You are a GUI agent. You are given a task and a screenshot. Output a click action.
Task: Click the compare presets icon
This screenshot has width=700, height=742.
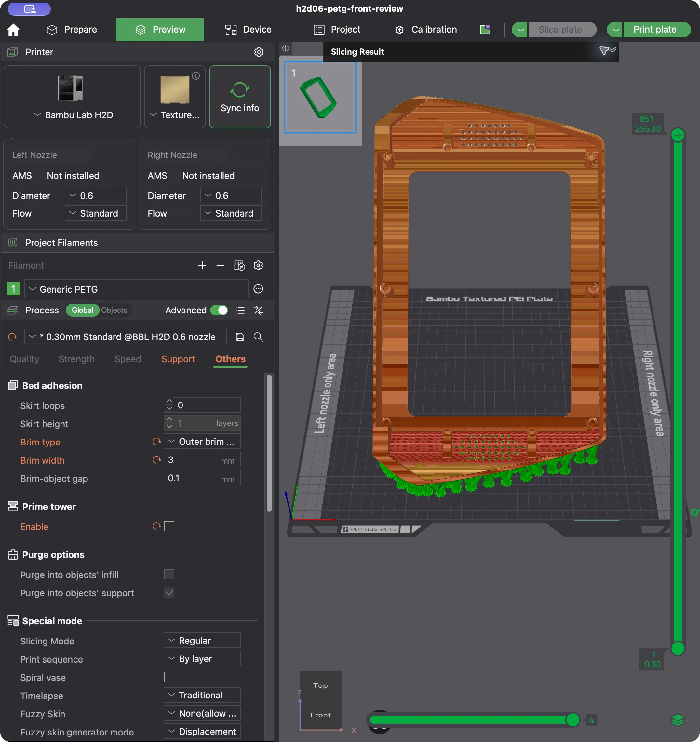coord(258,310)
